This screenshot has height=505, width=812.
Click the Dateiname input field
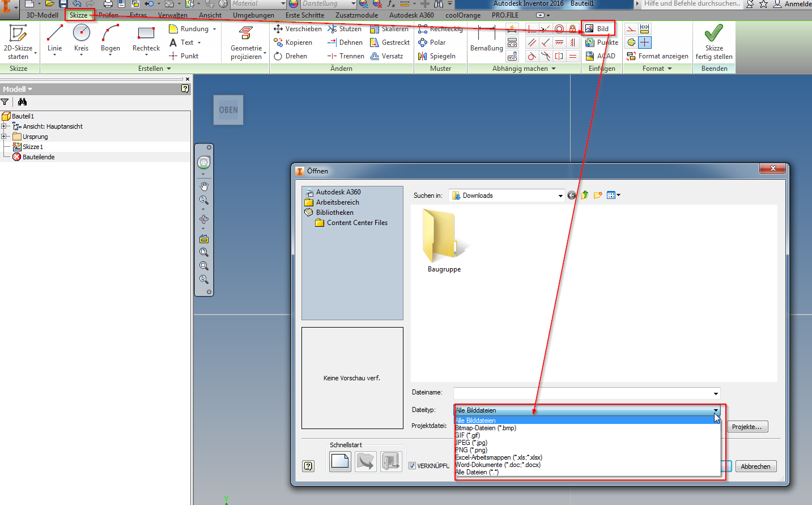583,393
